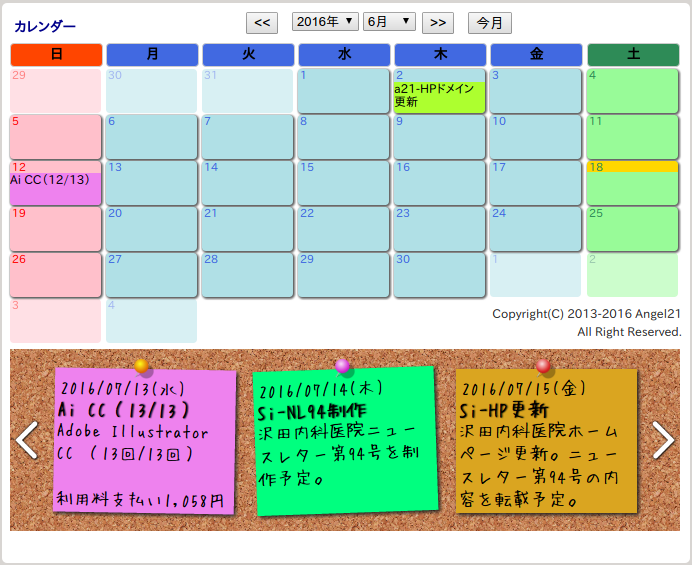The width and height of the screenshot is (692, 565).
Task: Select June 27 day cell
Action: [151, 275]
